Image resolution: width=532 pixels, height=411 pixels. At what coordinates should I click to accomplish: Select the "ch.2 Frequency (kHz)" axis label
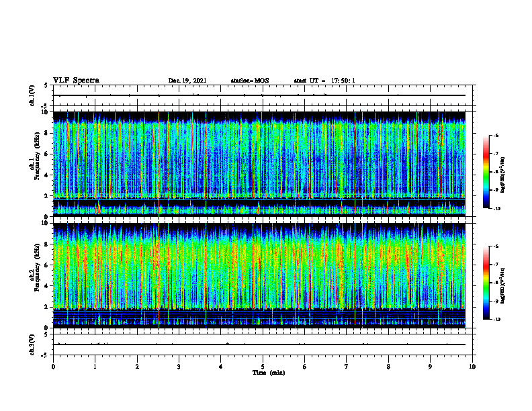[x=35, y=267]
